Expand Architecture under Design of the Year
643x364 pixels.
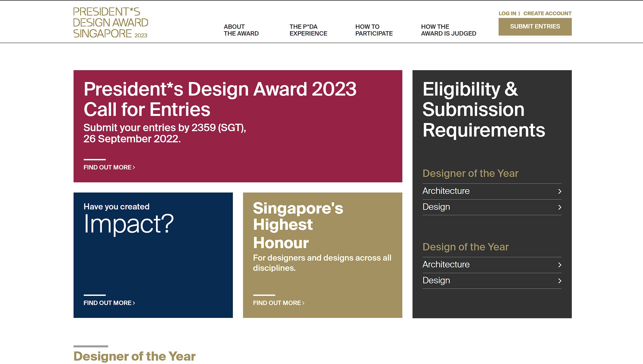tap(492, 265)
